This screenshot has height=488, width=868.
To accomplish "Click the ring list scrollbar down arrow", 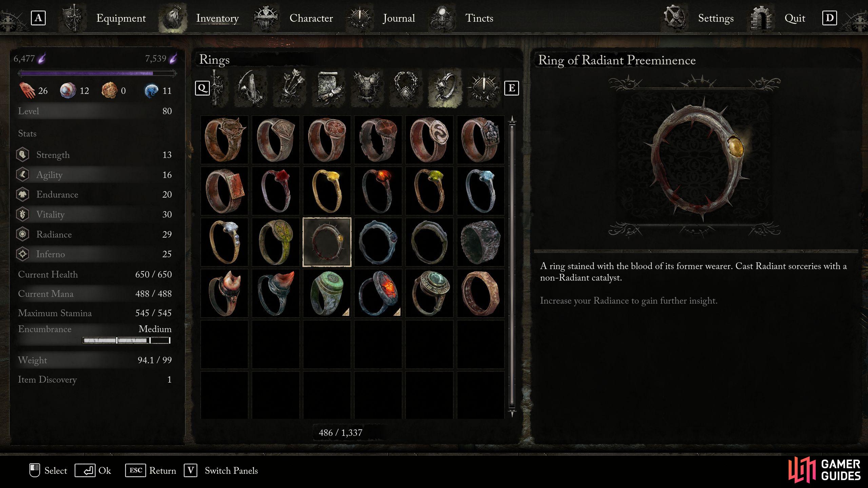I will coord(512,413).
